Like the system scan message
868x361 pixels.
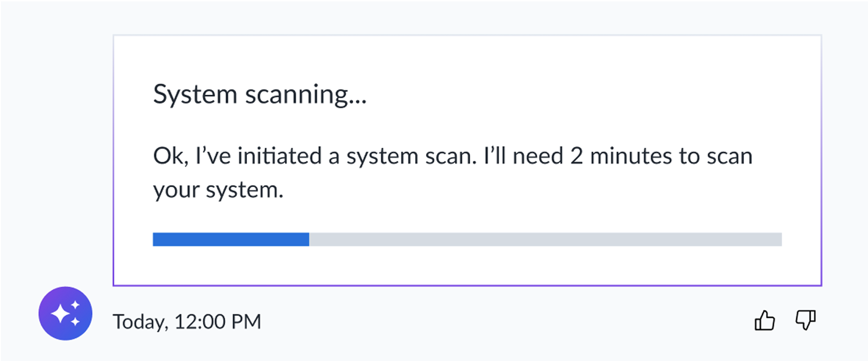pos(765,320)
